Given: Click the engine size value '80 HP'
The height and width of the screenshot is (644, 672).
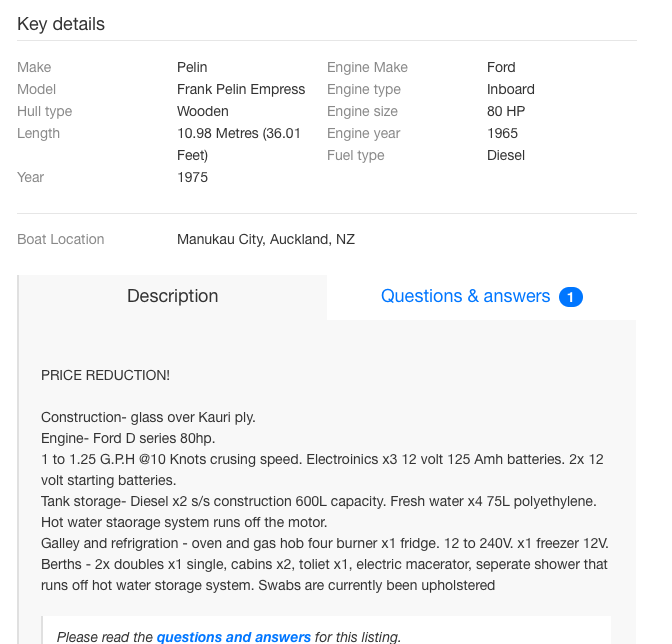Looking at the screenshot, I should (x=506, y=112).
